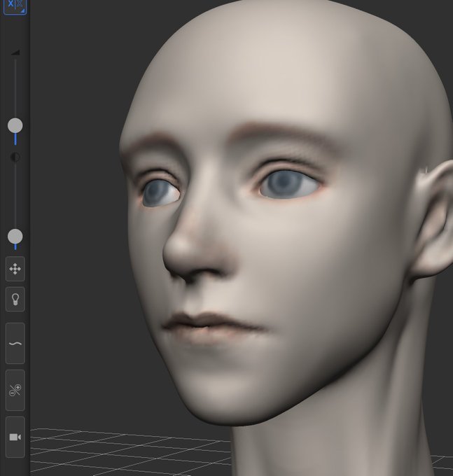Click the model's left blue eye iris
The height and width of the screenshot is (476, 453).
point(284,183)
